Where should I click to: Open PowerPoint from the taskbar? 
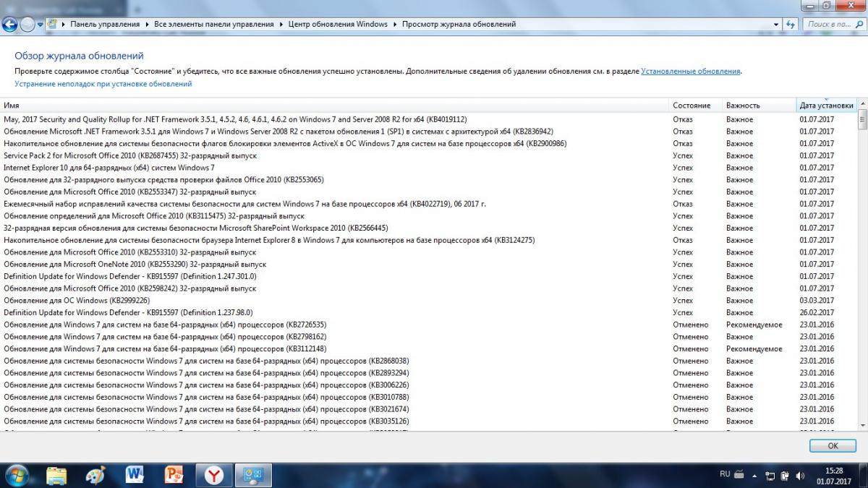[x=174, y=474]
